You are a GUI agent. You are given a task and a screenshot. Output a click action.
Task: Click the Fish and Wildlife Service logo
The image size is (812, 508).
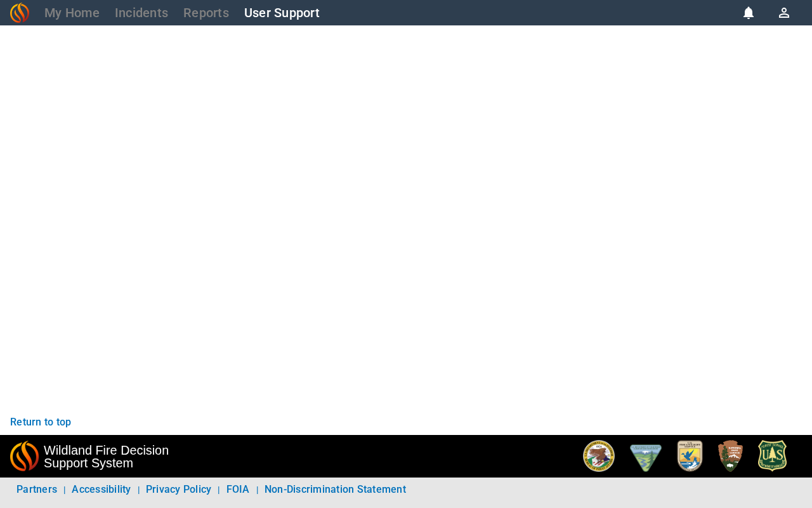pyautogui.click(x=690, y=456)
